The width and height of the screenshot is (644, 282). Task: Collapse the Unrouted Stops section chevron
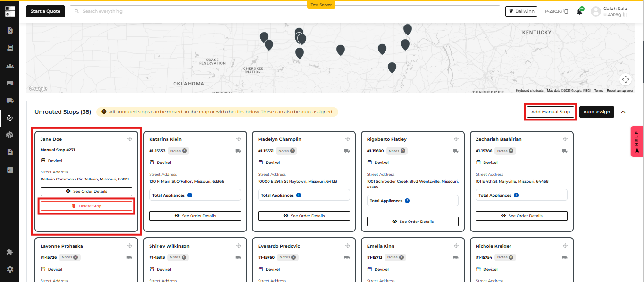623,112
